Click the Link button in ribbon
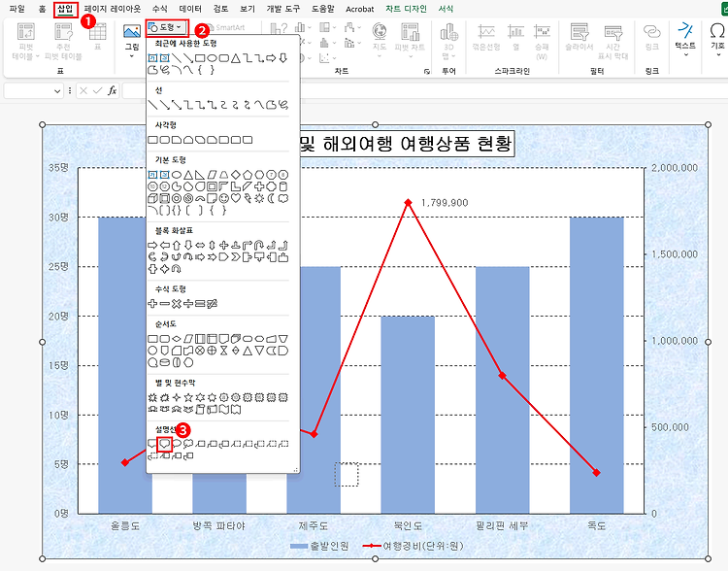Viewport: 728px width, 571px height. click(652, 37)
